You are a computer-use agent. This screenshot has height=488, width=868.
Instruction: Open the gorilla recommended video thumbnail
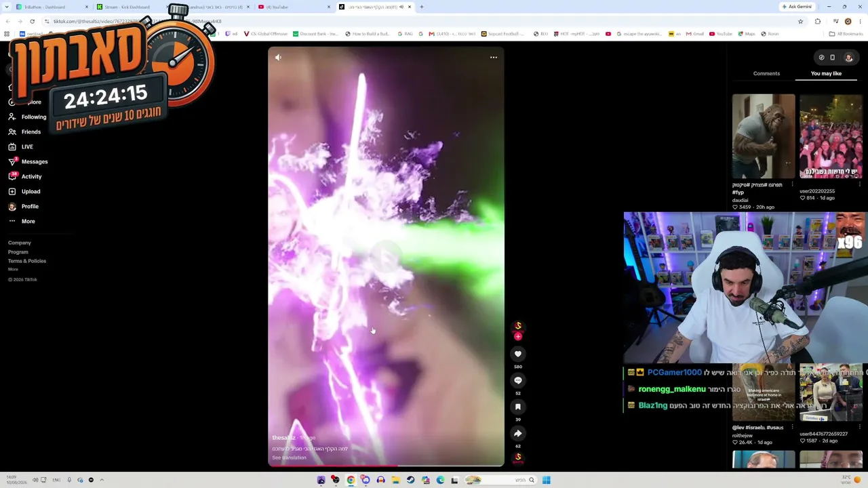tap(764, 136)
